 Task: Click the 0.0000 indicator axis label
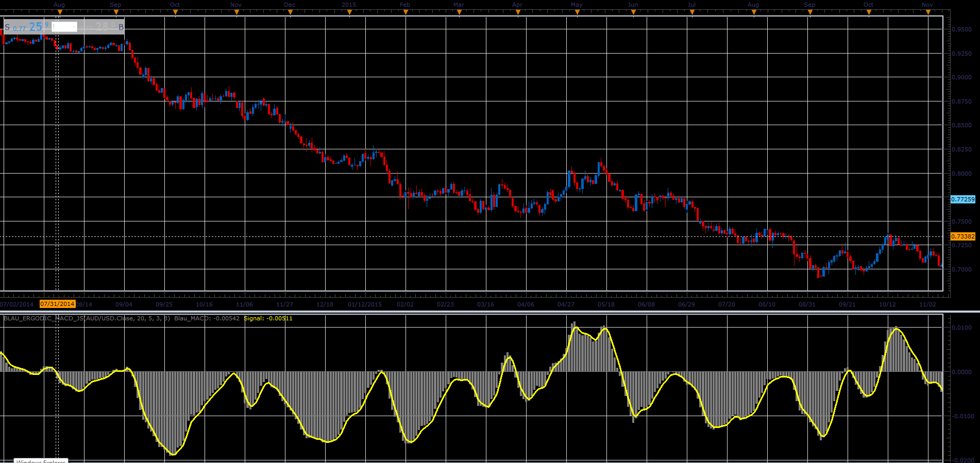pyautogui.click(x=961, y=372)
